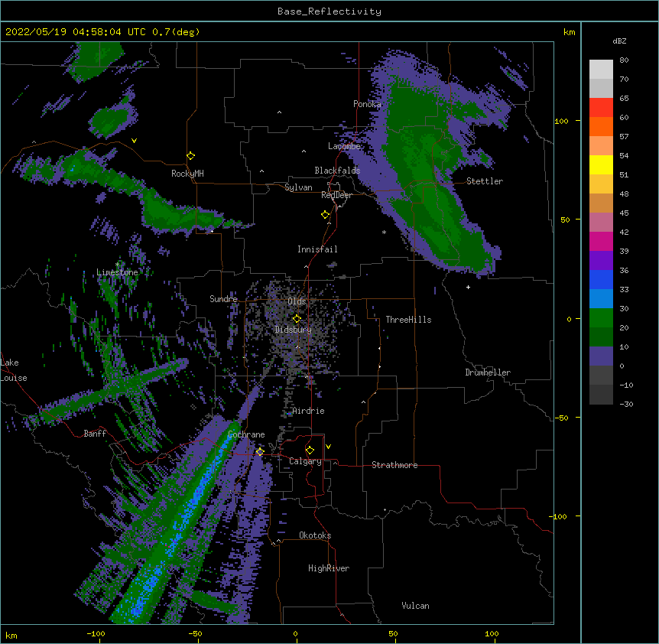Click the Vulcan town label

point(415,606)
